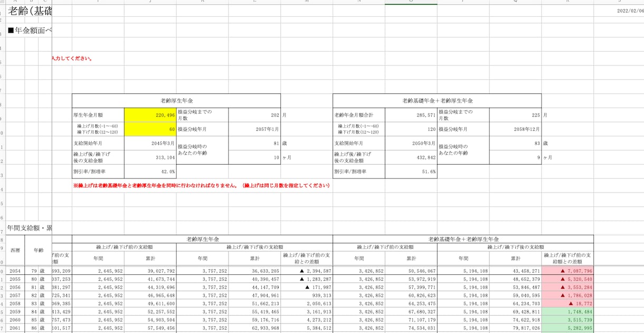This screenshot has width=644, height=333.
Task: Click the cumulative value 50,546,067
Action: [x=411, y=271]
